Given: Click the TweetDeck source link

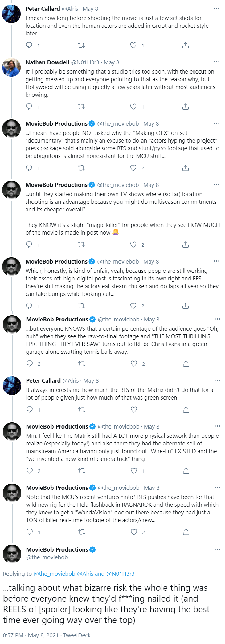Looking at the screenshot, I should (77, 635).
